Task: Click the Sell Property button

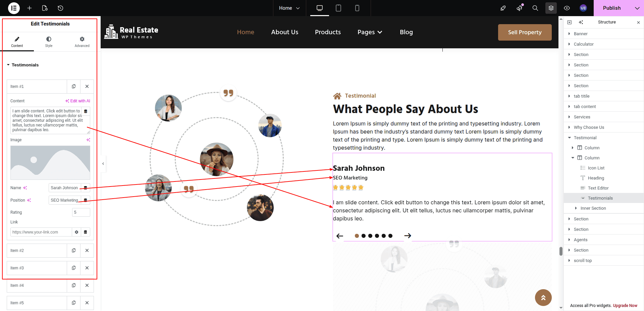Action: click(x=525, y=32)
